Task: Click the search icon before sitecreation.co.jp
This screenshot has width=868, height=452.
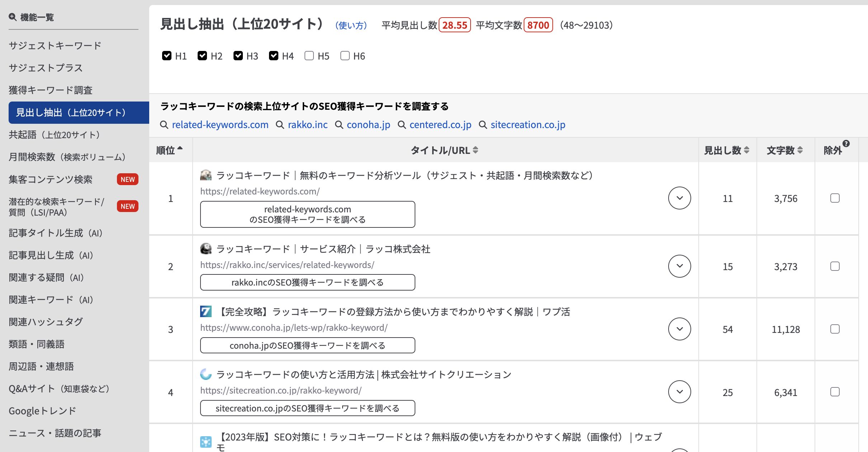Action: (x=483, y=125)
